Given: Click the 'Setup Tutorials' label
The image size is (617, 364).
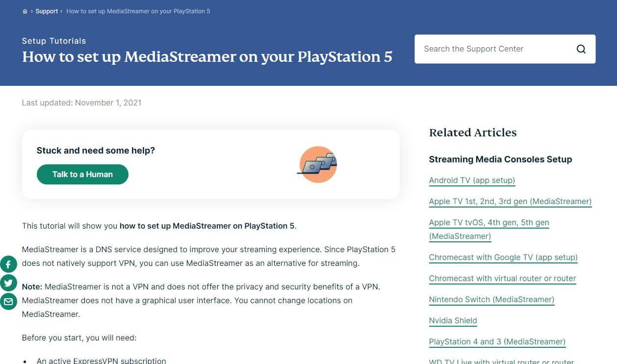Looking at the screenshot, I should point(54,41).
